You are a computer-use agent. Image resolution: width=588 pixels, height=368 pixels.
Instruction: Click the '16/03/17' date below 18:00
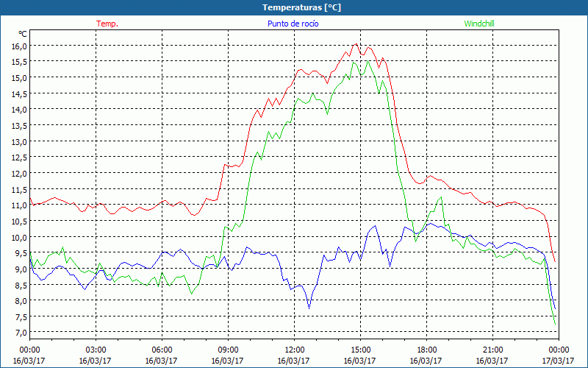[x=426, y=361]
